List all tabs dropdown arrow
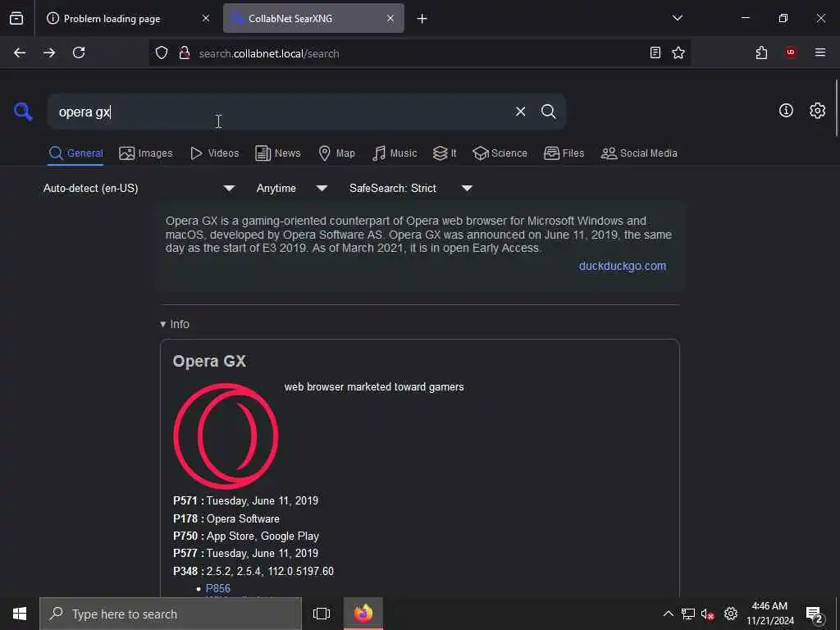 pyautogui.click(x=677, y=18)
